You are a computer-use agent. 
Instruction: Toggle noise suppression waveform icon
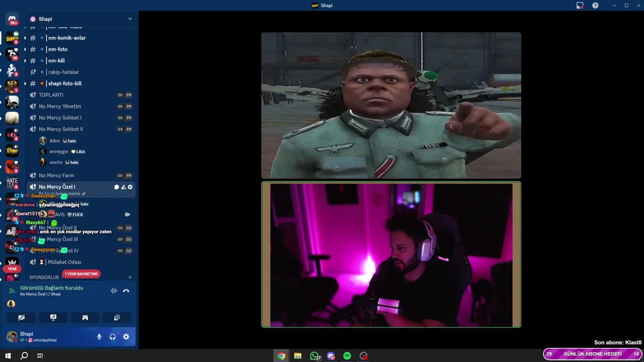coord(114,291)
